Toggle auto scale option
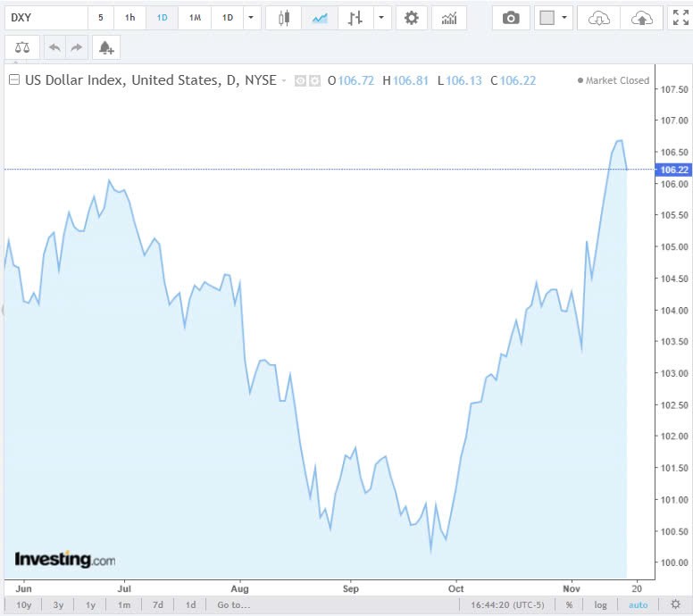The height and width of the screenshot is (616, 693). (x=638, y=604)
